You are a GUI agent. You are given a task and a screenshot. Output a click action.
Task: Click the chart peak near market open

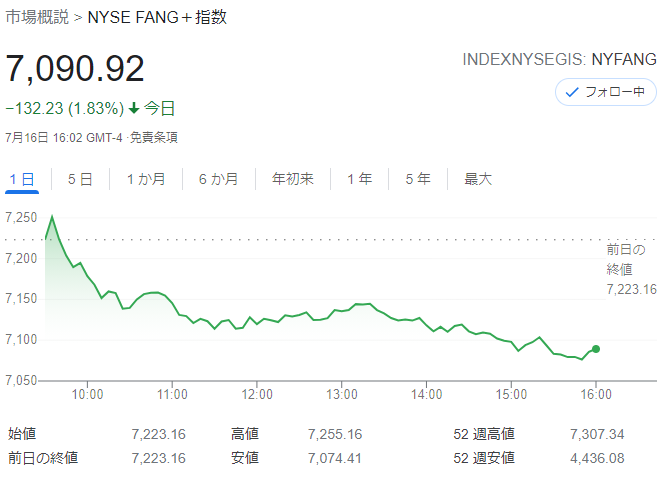(52, 216)
